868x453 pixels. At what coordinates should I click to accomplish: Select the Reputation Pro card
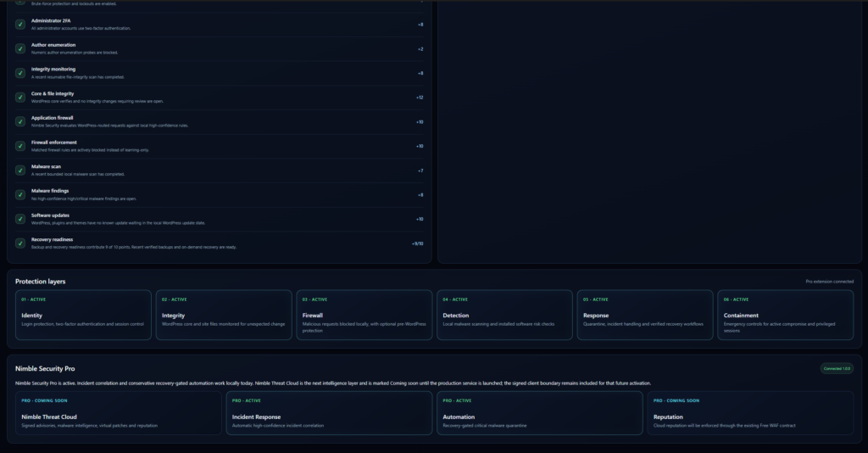751,413
